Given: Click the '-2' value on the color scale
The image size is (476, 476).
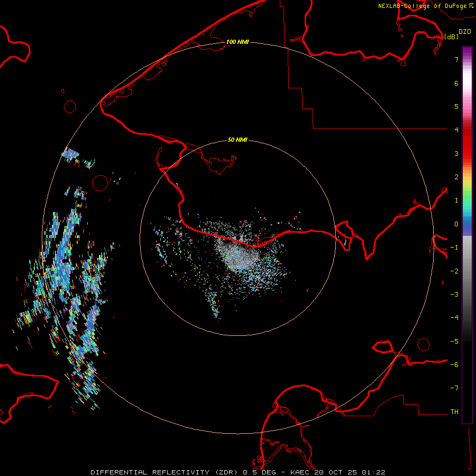Looking at the screenshot, I should click(454, 271).
